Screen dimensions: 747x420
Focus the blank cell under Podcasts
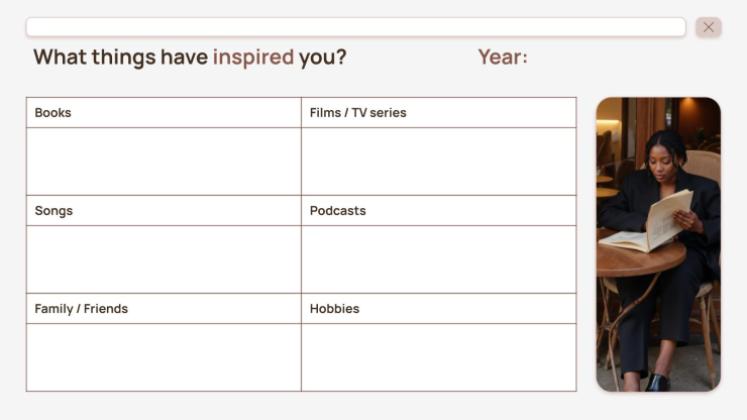coord(438,259)
